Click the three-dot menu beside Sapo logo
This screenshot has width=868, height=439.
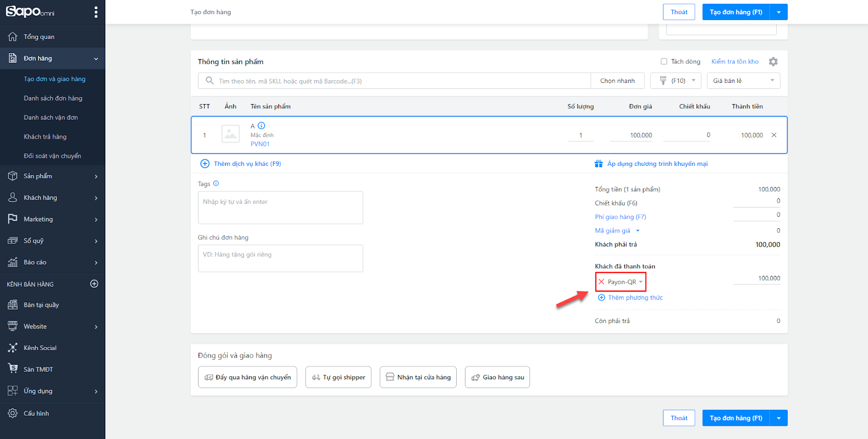[x=96, y=12]
